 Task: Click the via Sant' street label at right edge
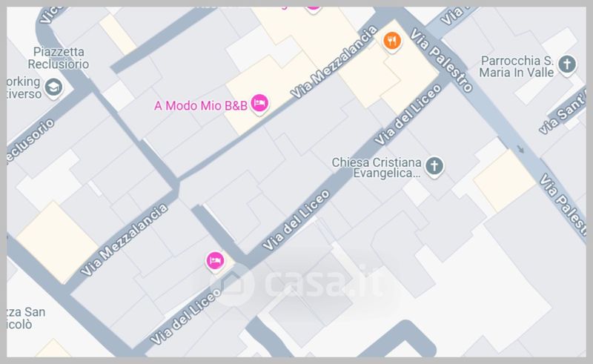pyautogui.click(x=562, y=112)
